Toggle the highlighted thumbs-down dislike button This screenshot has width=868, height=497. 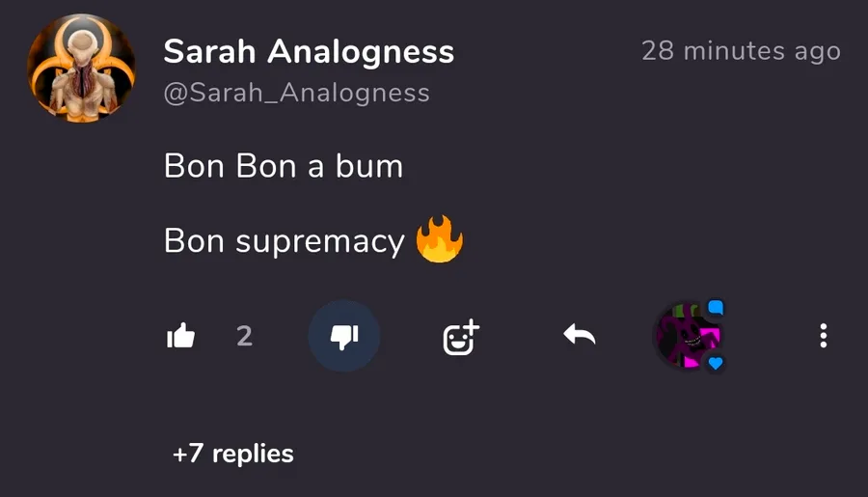click(x=343, y=336)
